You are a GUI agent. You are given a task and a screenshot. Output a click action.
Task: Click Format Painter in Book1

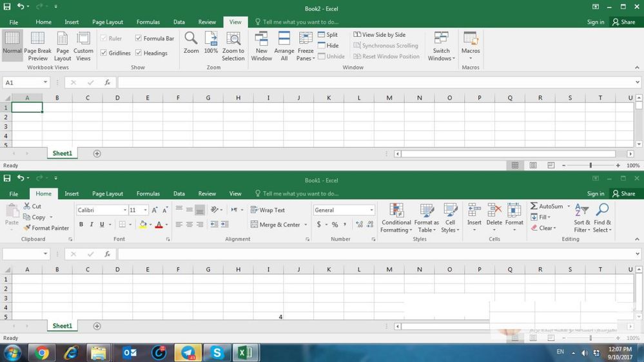pyautogui.click(x=45, y=228)
